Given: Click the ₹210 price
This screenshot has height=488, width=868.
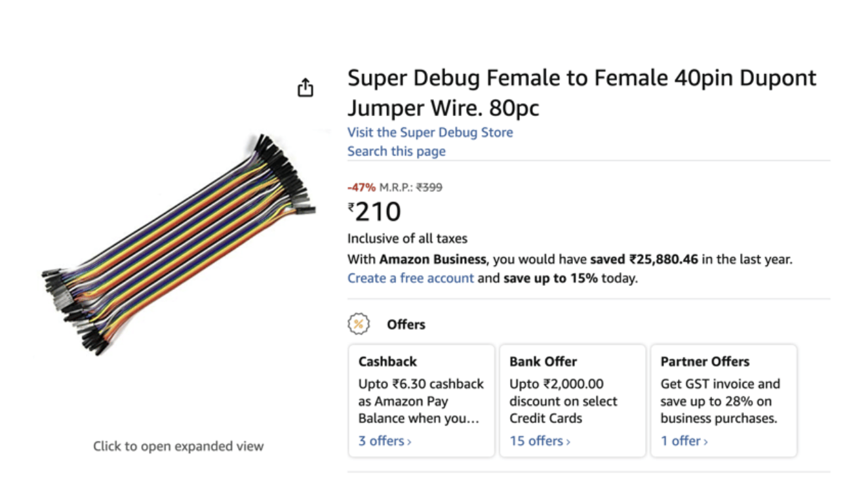Looking at the screenshot, I should 374,212.
